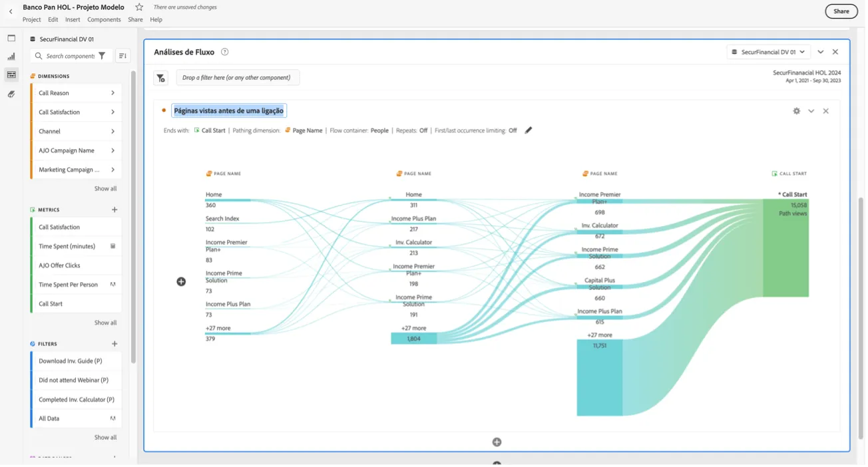Expand the Call Reason dimension
This screenshot has height=467, width=868.
[112, 93]
